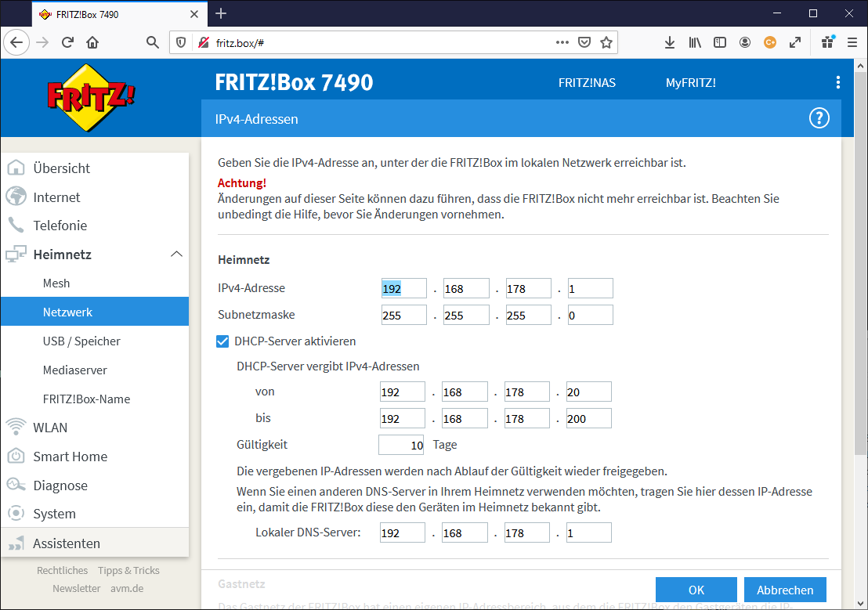868x610 pixels.
Task: Toggle the browser sidebar icon
Action: tap(720, 42)
